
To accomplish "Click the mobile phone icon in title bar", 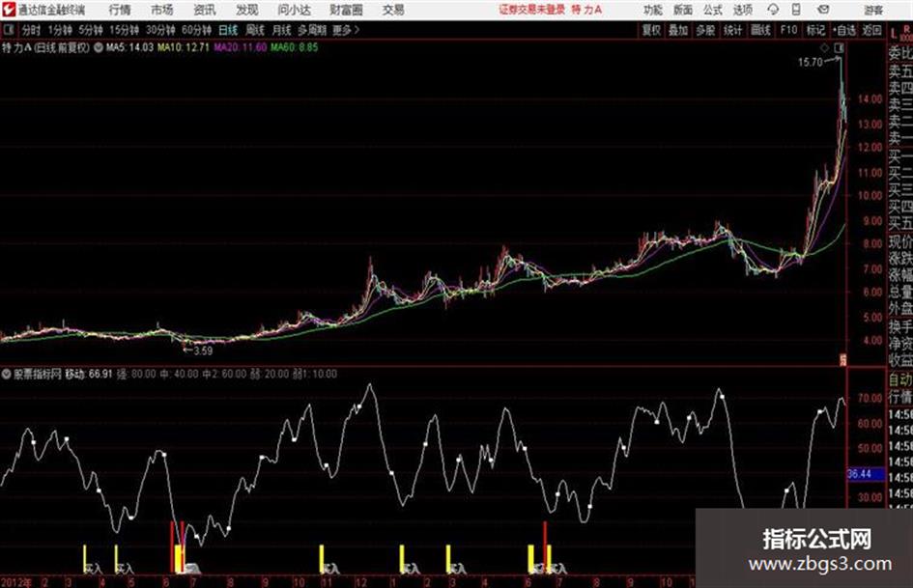I will [796, 10].
